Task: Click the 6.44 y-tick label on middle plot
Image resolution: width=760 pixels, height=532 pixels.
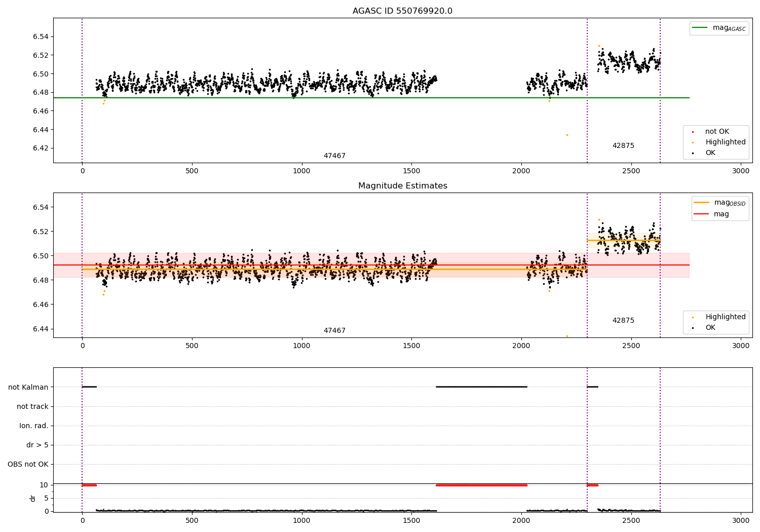Action: (x=41, y=329)
